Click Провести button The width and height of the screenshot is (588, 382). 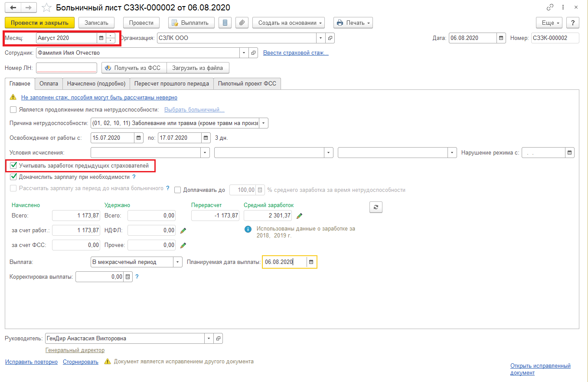pos(141,23)
